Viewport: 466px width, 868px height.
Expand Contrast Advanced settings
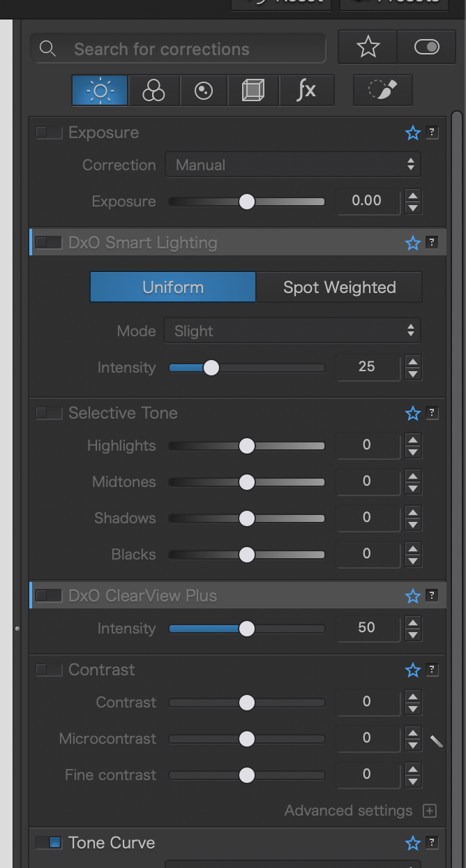point(430,811)
